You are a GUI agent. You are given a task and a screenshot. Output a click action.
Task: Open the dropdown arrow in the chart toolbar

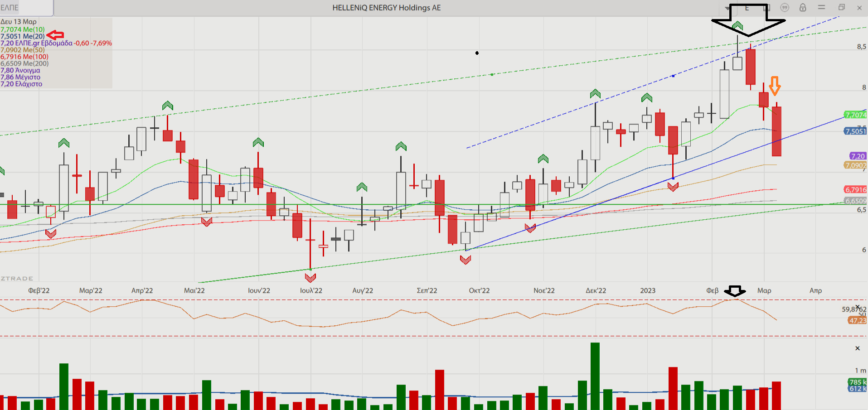728,8
